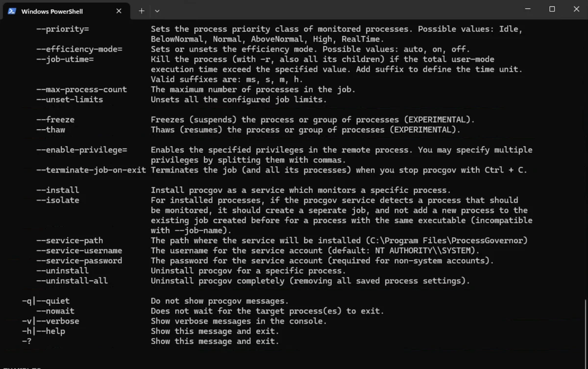This screenshot has width=588, height=369.
Task: Click the --install option text
Action: coord(58,190)
